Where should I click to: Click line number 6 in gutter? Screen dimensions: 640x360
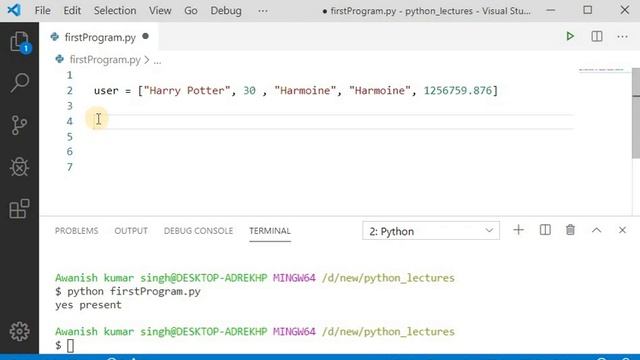[69, 152]
